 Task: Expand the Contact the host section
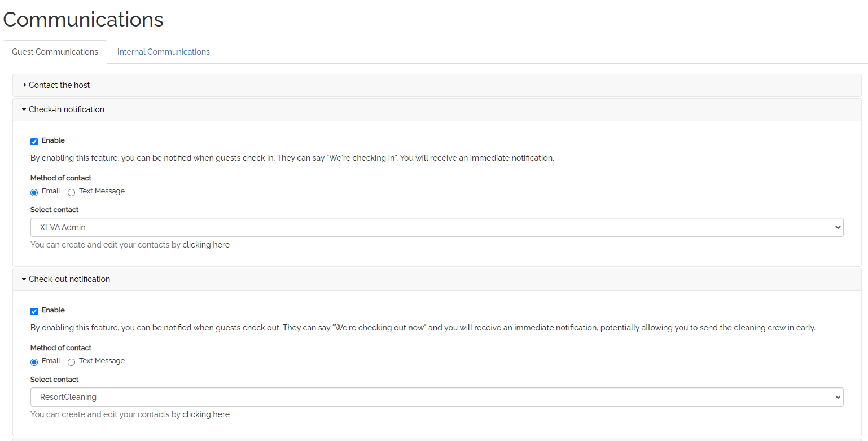pyautogui.click(x=437, y=85)
